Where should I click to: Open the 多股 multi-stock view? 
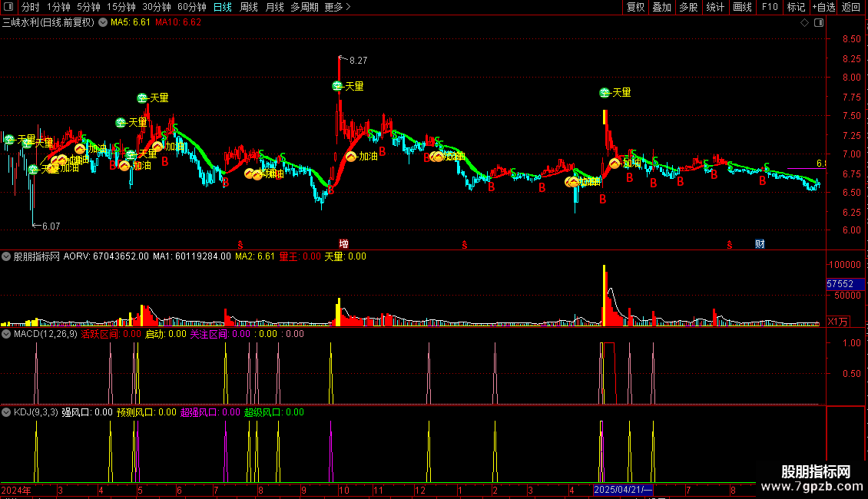(x=688, y=7)
